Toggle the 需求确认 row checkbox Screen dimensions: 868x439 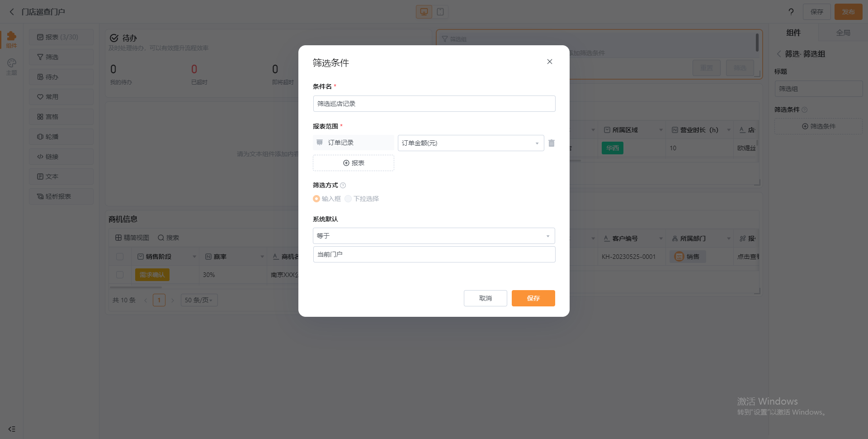(x=120, y=275)
